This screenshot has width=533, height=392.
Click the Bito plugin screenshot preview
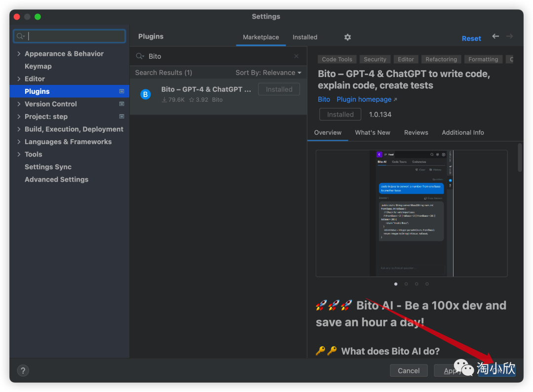411,213
